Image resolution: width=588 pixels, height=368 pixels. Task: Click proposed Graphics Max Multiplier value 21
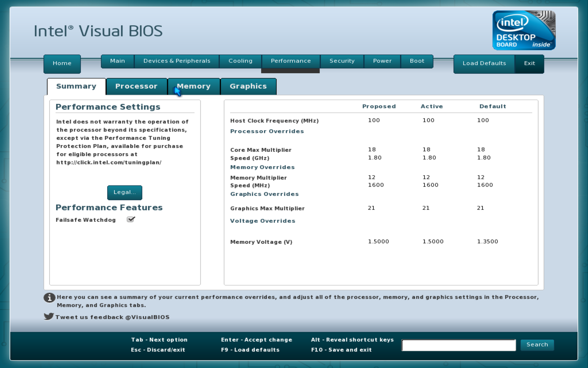pyautogui.click(x=371, y=208)
